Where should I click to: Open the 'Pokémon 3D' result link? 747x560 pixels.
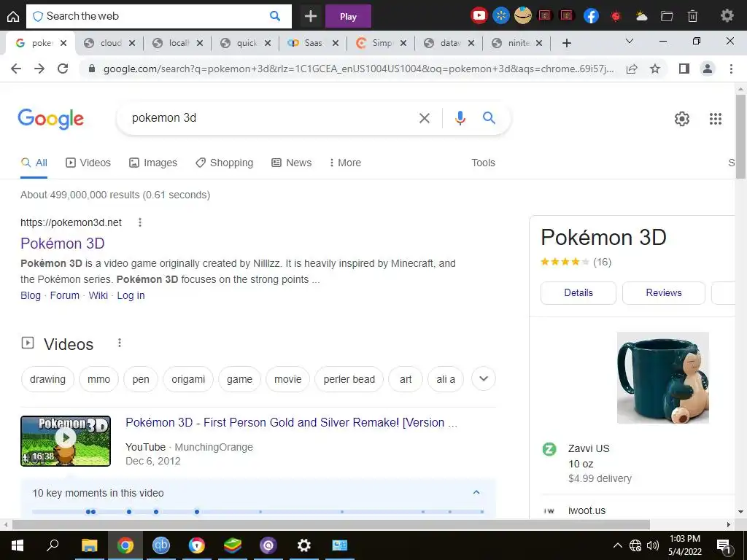coord(63,244)
